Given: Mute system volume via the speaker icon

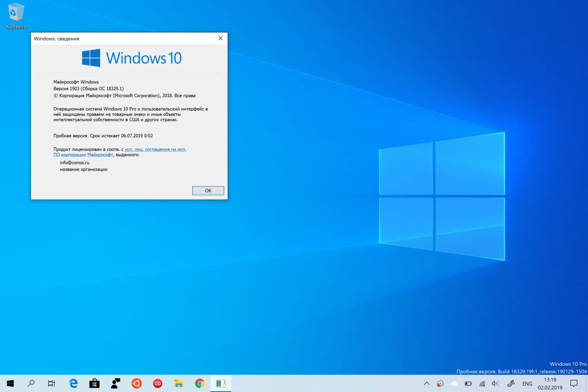Looking at the screenshot, I should tap(495, 383).
